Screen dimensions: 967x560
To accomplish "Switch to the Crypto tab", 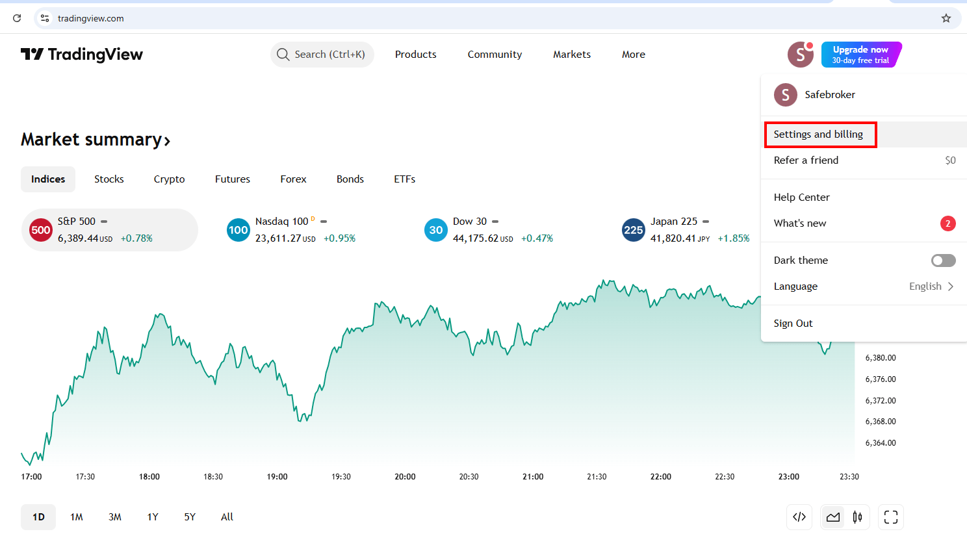I will tap(170, 179).
